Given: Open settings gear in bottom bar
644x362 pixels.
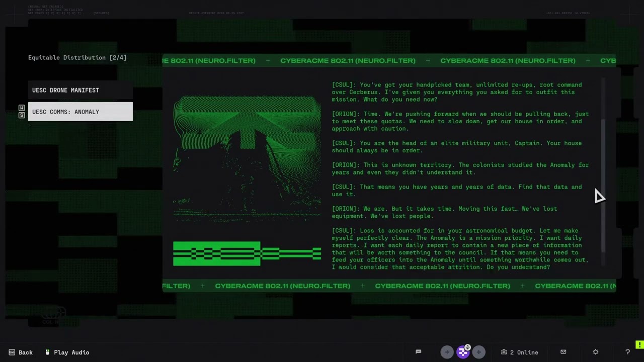Looking at the screenshot, I should point(595,352).
